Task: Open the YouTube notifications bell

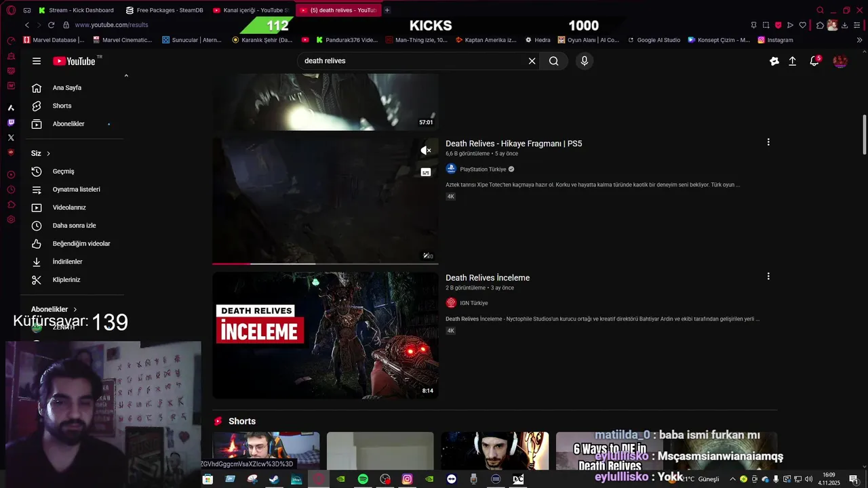Action: click(x=814, y=61)
